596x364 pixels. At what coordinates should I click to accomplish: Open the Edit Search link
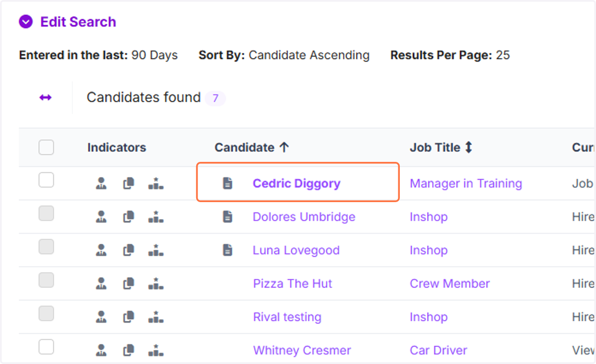tap(78, 22)
